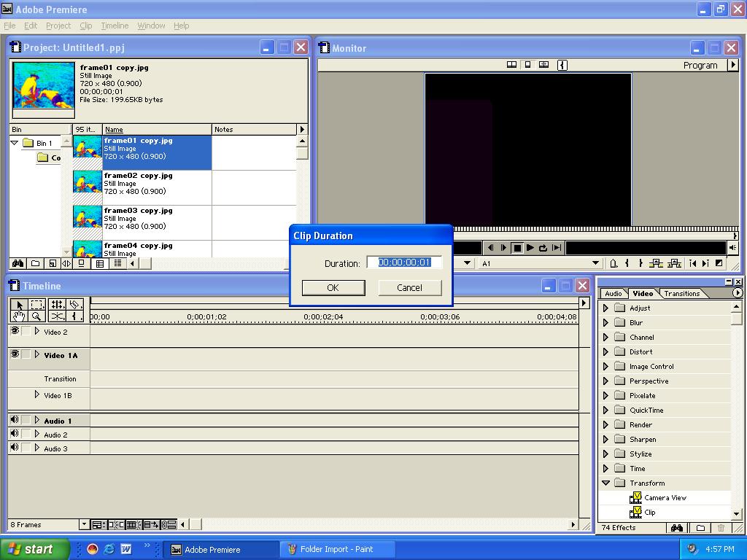Image resolution: width=747 pixels, height=560 pixels.
Task: Click Cancel in Clip Duration dialog
Action: [x=410, y=287]
